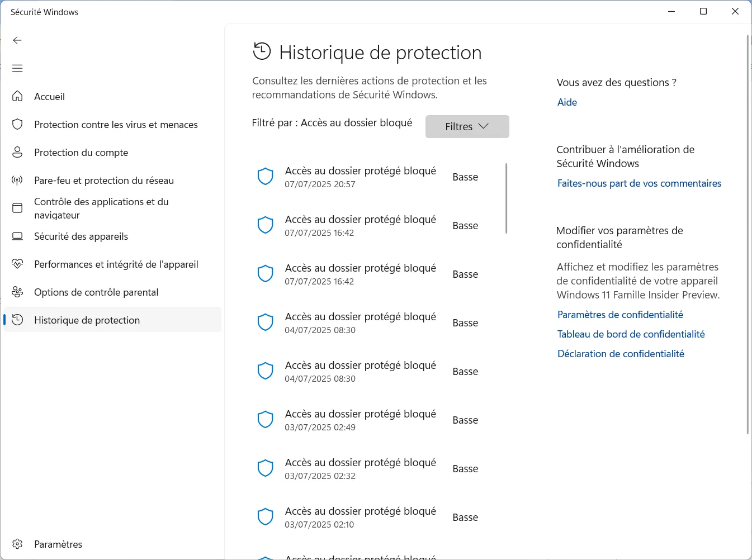Select the Pare-feu network protection icon
Screen dimensions: 752x560
pos(17,180)
